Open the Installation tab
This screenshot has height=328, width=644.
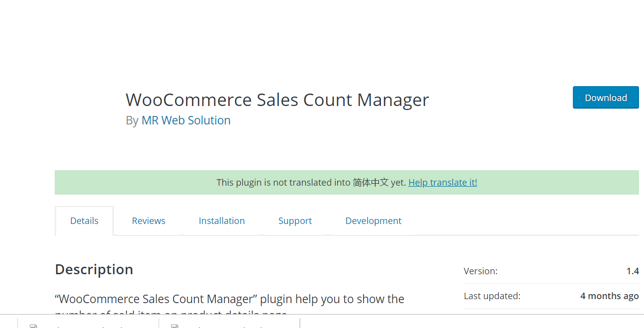pyautogui.click(x=221, y=221)
